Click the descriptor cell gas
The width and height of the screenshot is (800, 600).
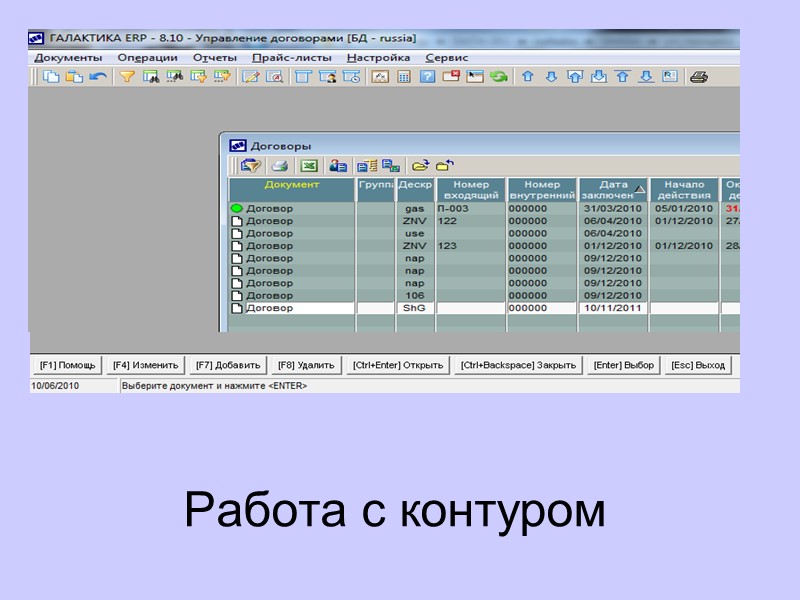click(415, 208)
